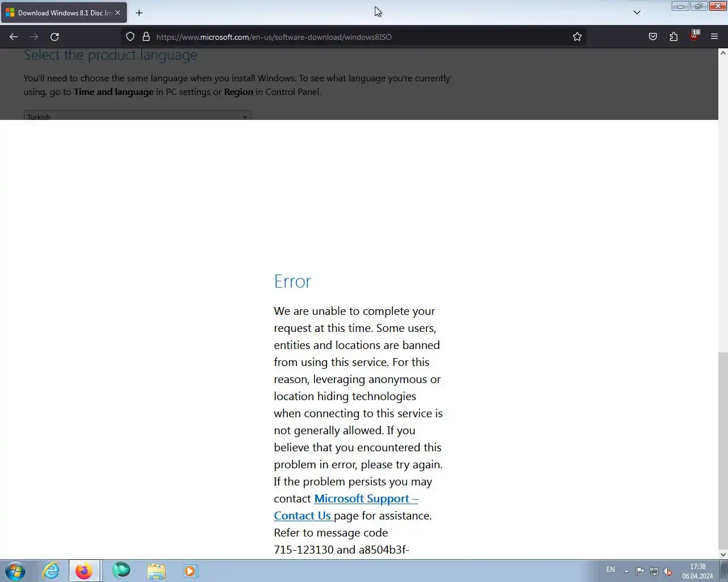Image resolution: width=728 pixels, height=582 pixels.
Task: Go back using the browser back arrow
Action: (x=14, y=37)
